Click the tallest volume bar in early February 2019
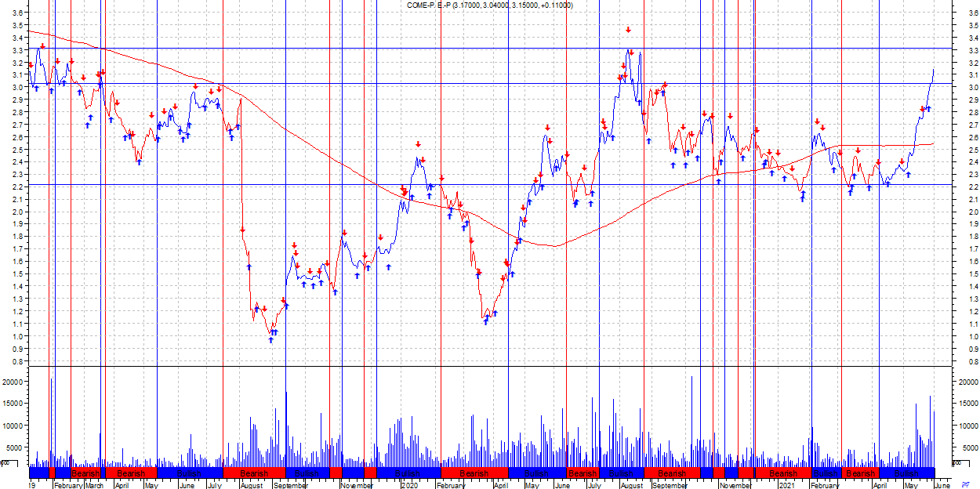Image resolution: width=980 pixels, height=489 pixels. [x=52, y=415]
